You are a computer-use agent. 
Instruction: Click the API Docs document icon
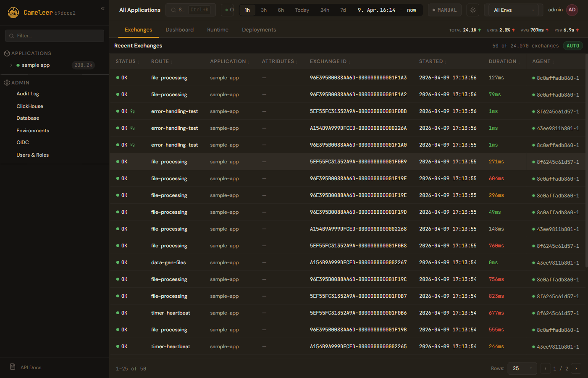click(13, 367)
